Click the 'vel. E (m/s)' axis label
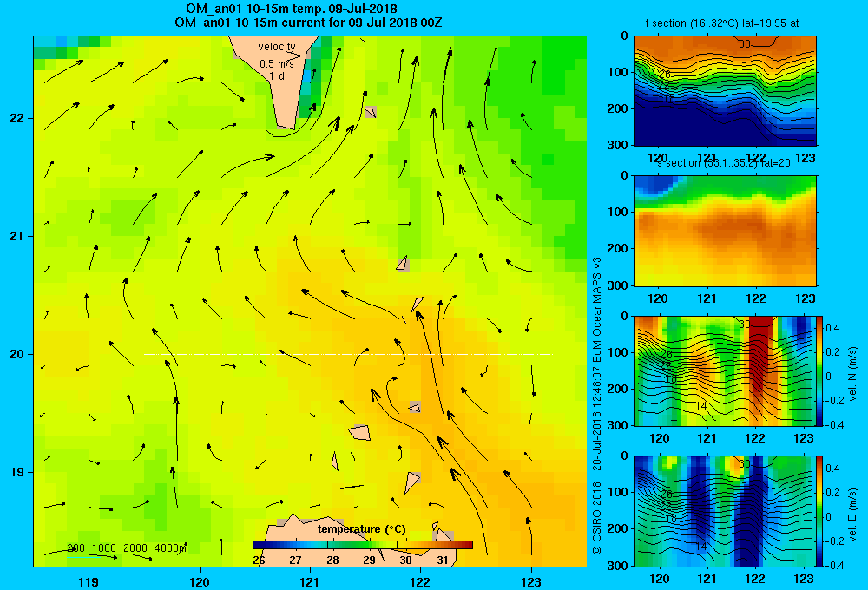The height and width of the screenshot is (590, 868). click(x=853, y=515)
